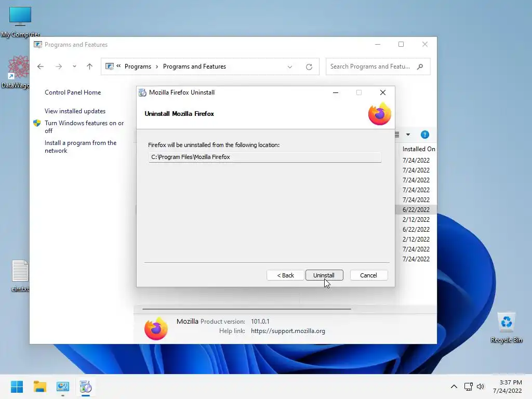Image resolution: width=532 pixels, height=399 pixels.
Task: Sort by the Installed On column header
Action: click(x=418, y=149)
